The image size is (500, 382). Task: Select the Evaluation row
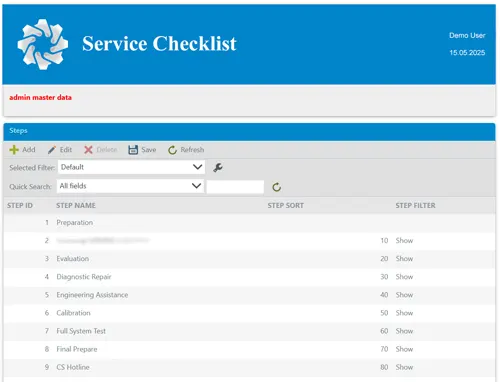click(x=249, y=259)
